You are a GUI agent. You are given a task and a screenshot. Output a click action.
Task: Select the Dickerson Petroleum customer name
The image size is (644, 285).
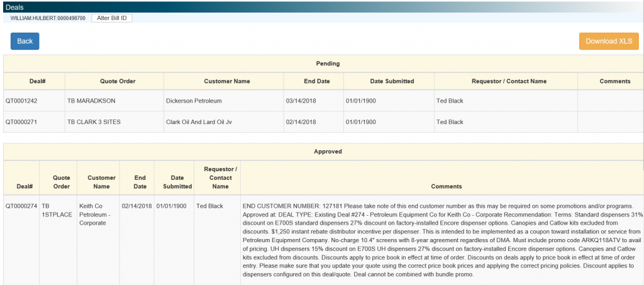(194, 101)
